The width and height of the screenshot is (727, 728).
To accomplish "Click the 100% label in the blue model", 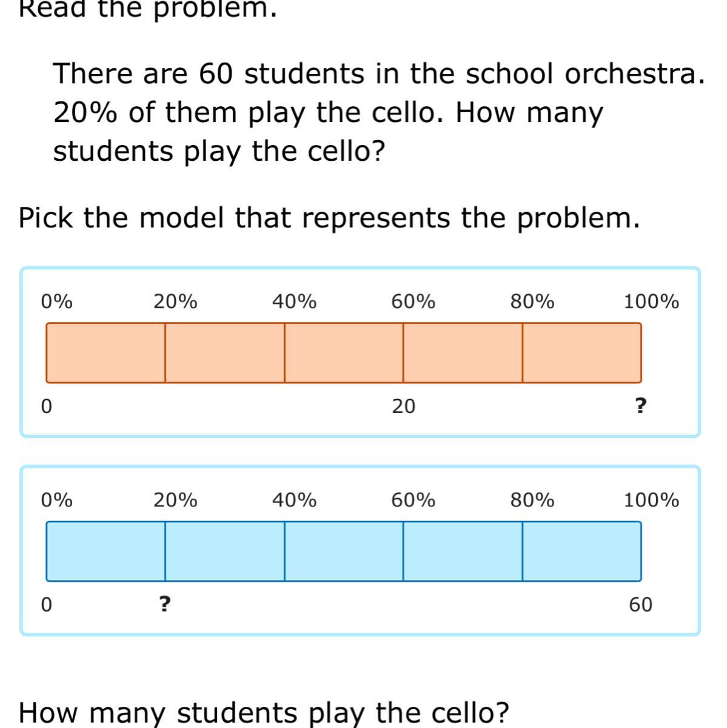I will pos(651,500).
